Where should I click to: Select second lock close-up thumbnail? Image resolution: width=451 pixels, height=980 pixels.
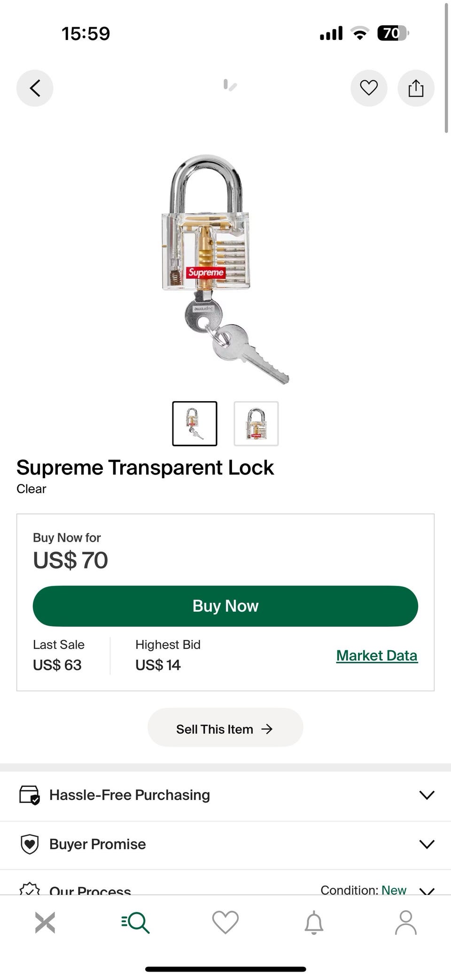click(256, 423)
